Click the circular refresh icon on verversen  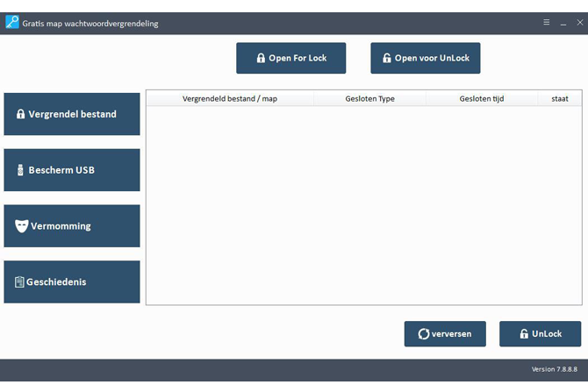click(x=424, y=334)
